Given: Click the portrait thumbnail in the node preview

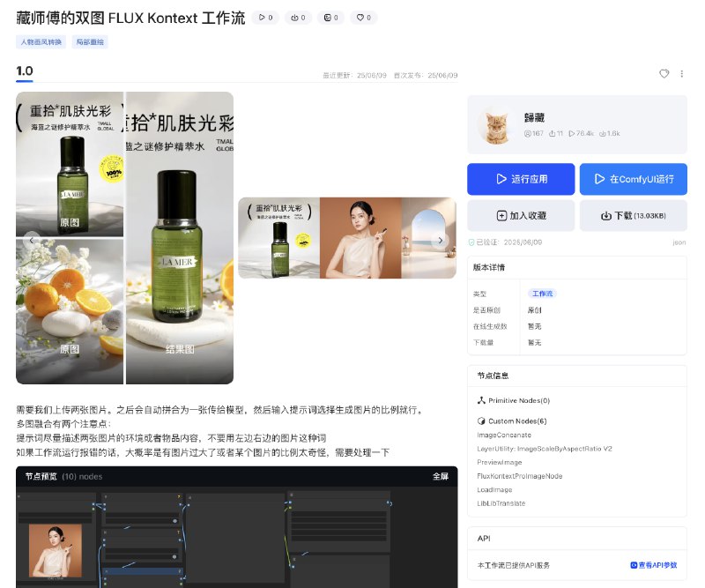Looking at the screenshot, I should [56, 551].
